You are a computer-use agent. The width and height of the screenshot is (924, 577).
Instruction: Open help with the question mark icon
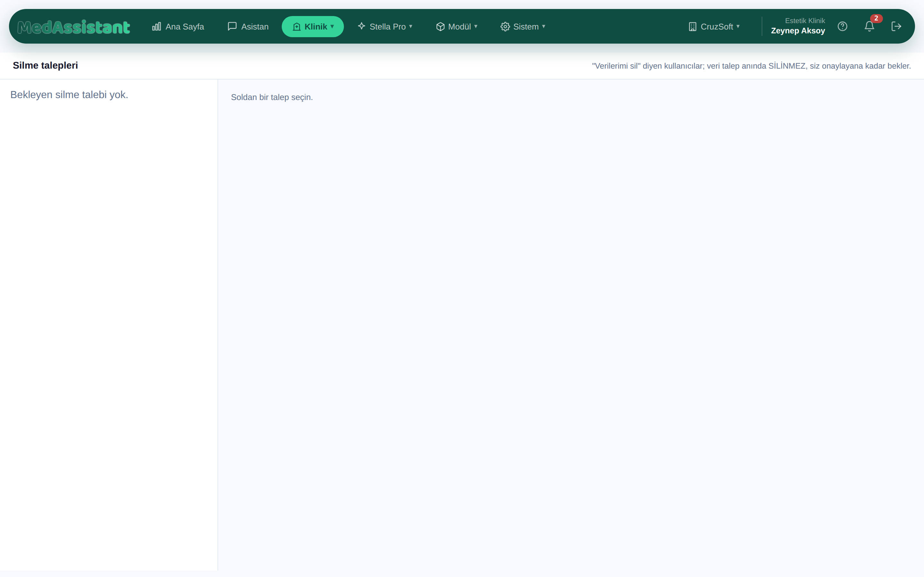coord(842,26)
